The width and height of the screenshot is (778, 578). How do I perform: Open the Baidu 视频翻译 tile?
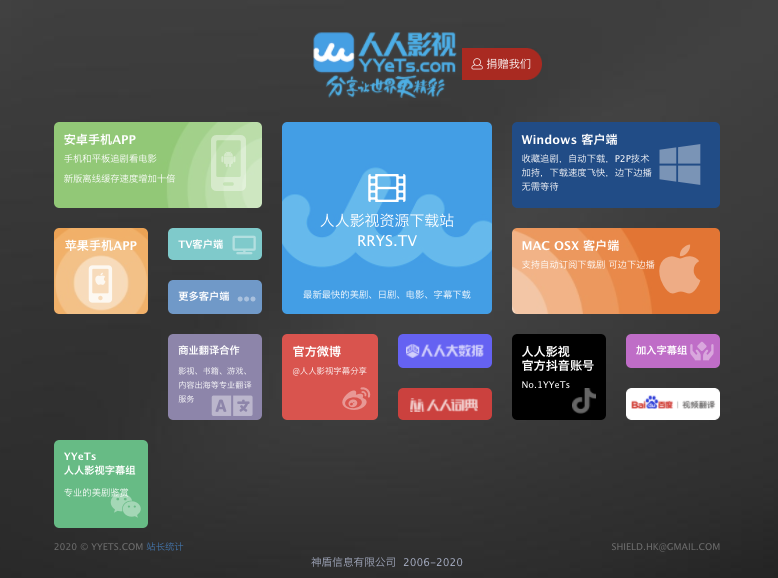673,404
